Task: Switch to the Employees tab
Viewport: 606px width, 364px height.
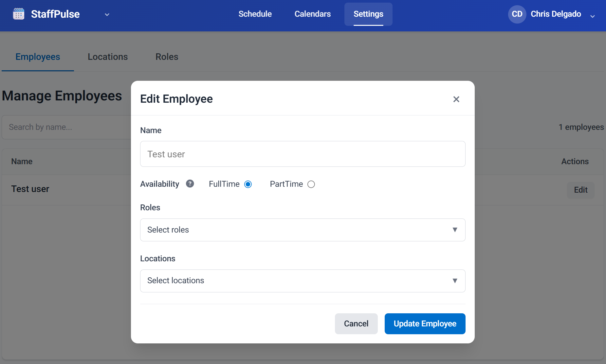Action: coord(38,57)
